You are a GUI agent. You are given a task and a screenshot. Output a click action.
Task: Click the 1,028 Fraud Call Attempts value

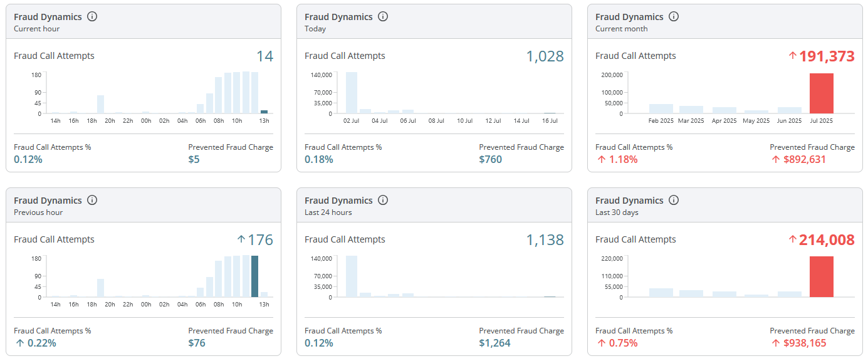[x=545, y=56]
